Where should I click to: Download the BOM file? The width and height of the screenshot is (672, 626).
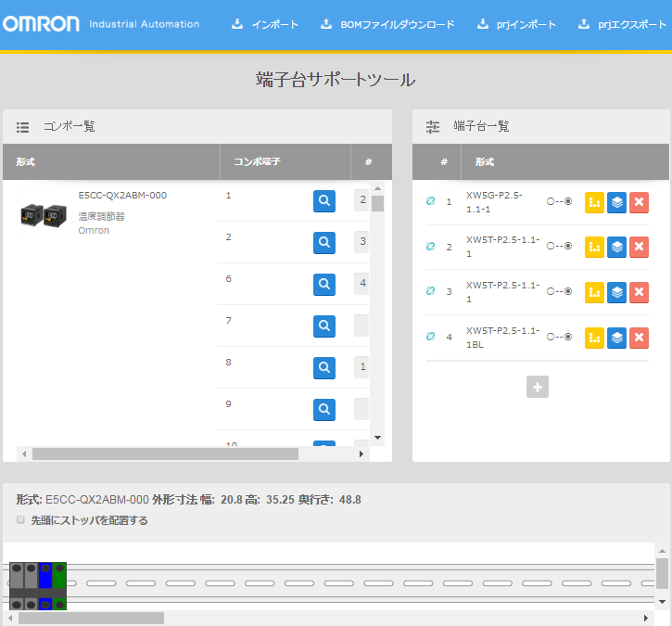[387, 24]
